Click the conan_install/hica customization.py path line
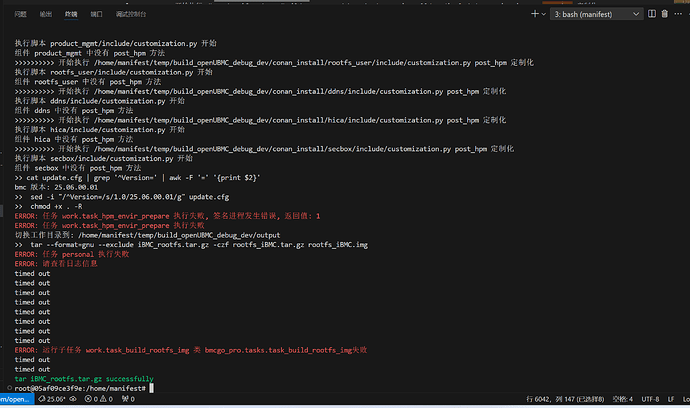 click(x=260, y=120)
